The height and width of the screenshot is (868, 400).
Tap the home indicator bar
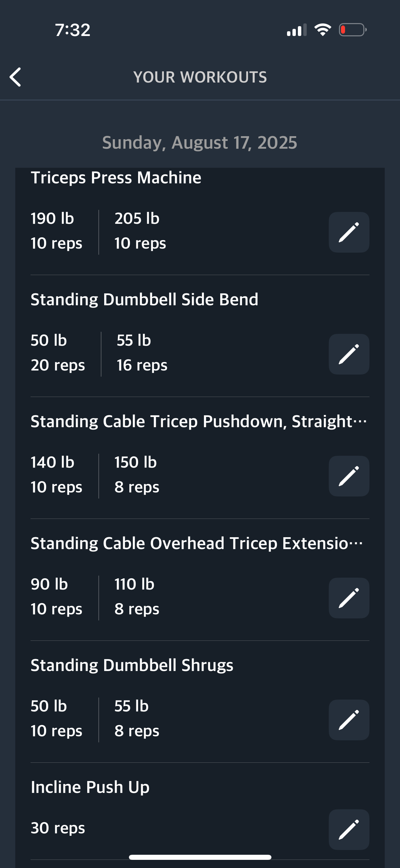200,857
